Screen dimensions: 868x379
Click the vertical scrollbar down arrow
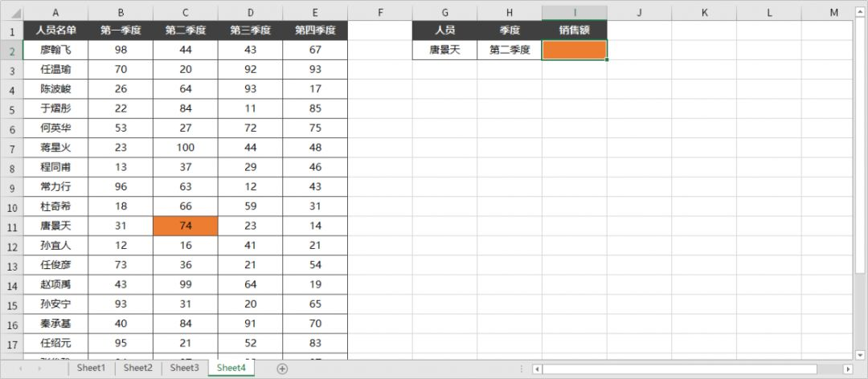pyautogui.click(x=861, y=354)
